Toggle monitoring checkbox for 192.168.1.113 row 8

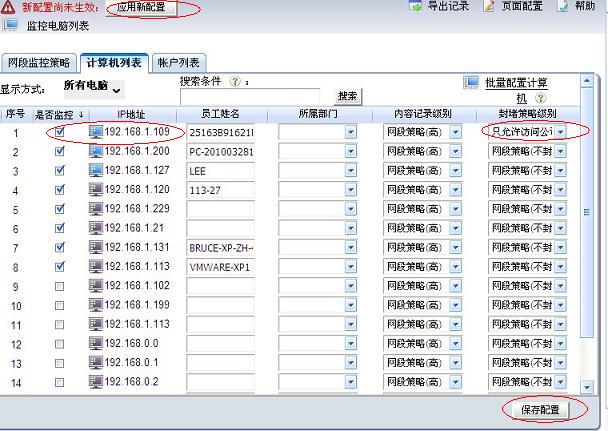59,266
